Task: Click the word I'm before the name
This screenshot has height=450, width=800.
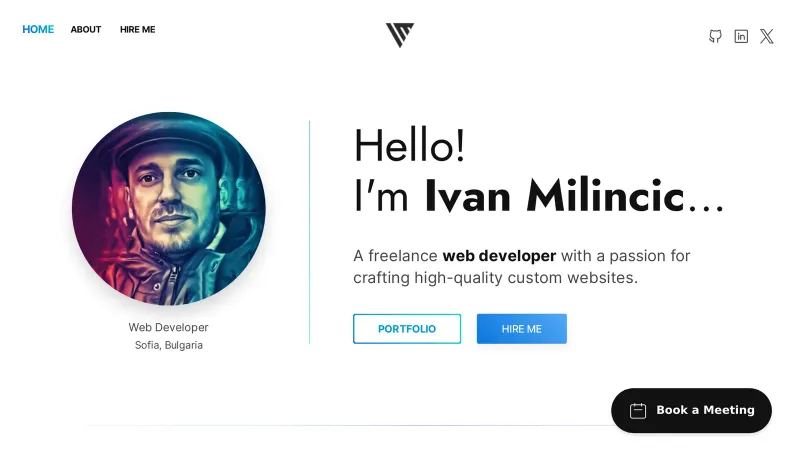Action: coord(381,196)
